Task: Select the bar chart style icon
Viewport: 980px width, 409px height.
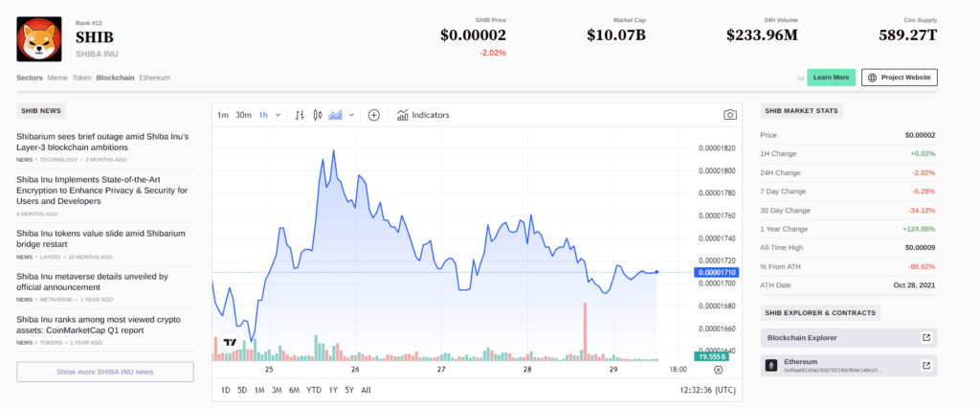Action: tap(300, 115)
